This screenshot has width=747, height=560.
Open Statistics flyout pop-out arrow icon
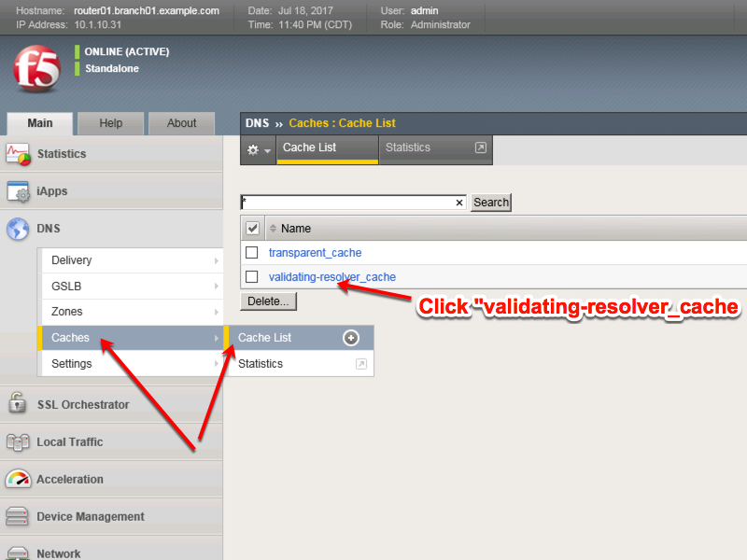coord(361,364)
